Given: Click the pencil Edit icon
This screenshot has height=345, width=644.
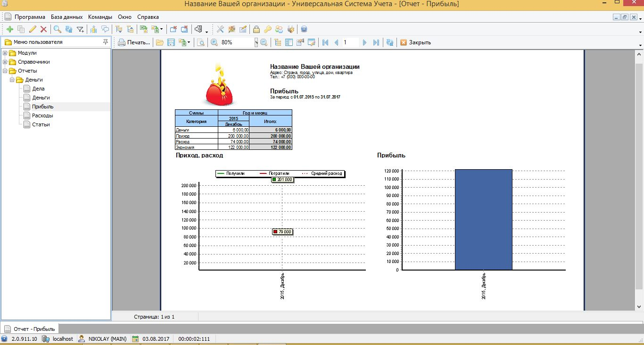Looking at the screenshot, I should tap(33, 29).
